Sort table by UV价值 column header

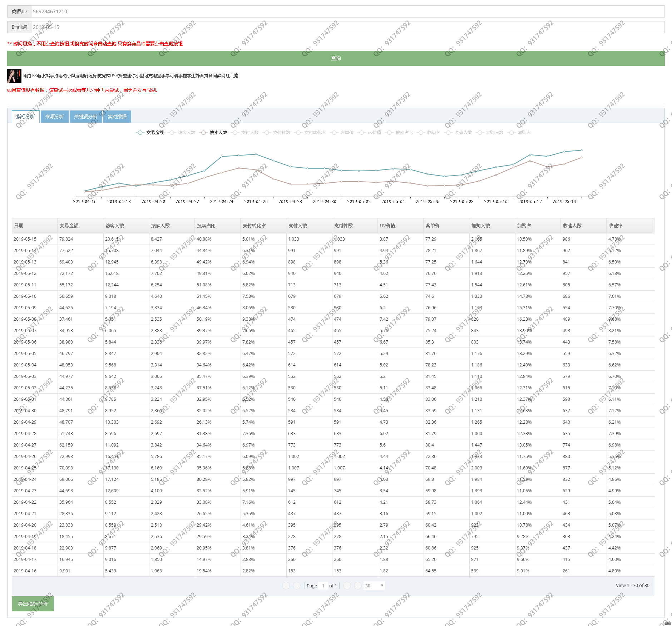click(401, 226)
